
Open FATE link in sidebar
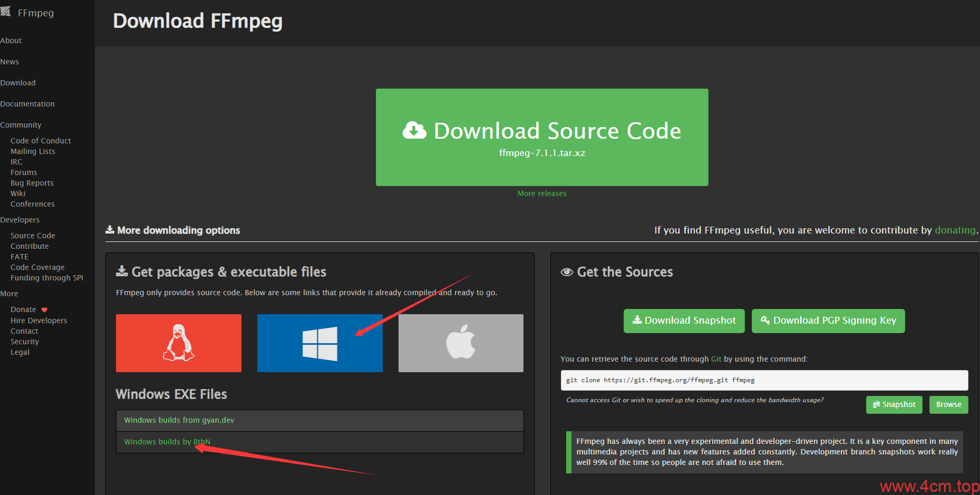(20, 257)
